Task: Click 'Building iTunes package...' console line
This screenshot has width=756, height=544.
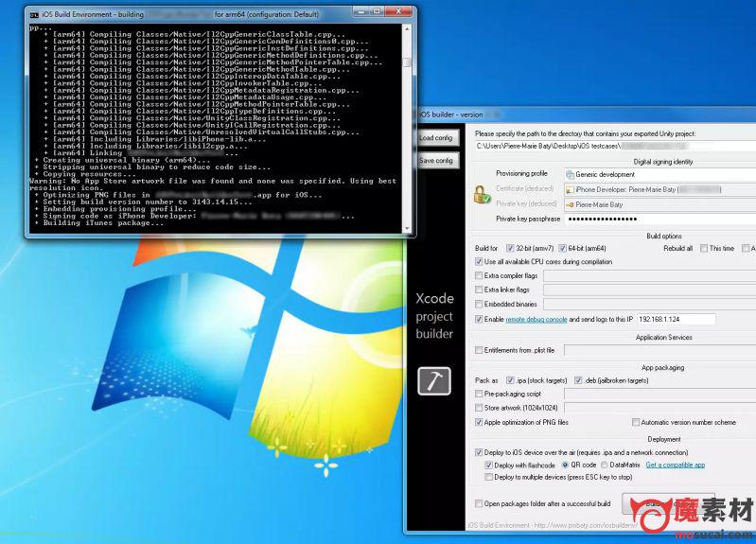Action: click(103, 223)
